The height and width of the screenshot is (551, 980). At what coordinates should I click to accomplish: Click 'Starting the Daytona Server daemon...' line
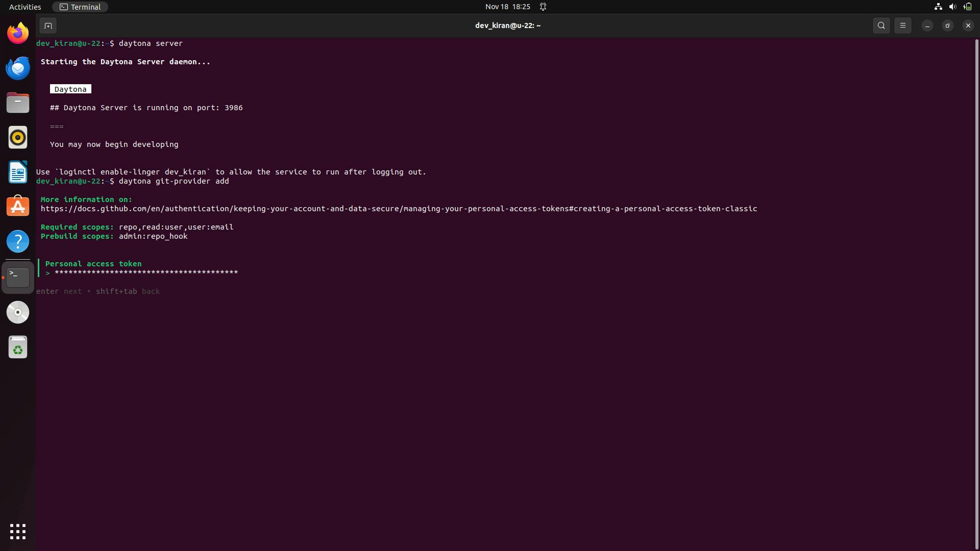point(126,62)
